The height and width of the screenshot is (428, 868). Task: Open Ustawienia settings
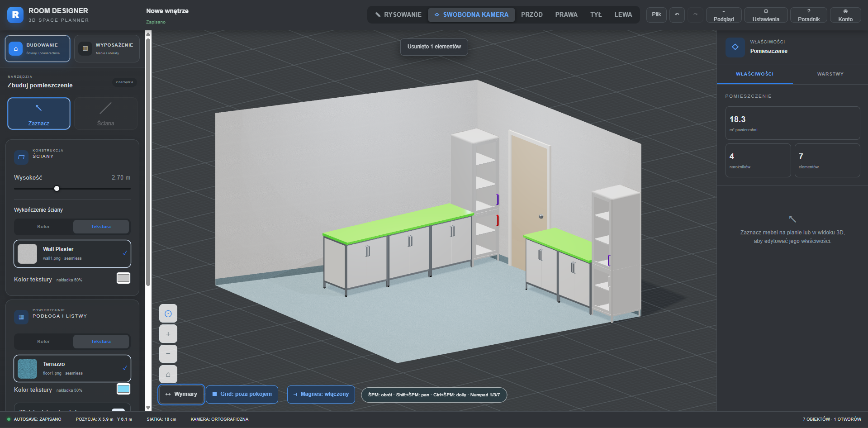pos(766,15)
